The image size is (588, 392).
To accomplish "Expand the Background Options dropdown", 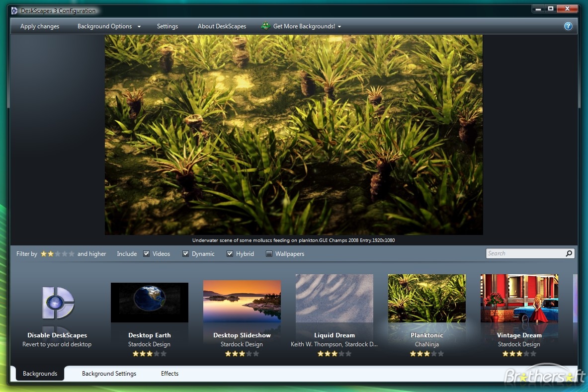I will [109, 26].
